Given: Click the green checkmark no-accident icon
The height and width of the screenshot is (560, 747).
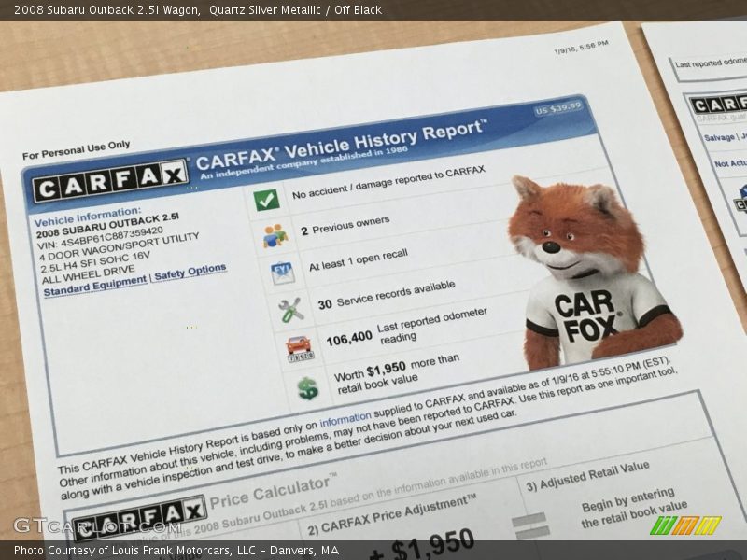Looking at the screenshot, I should (267, 199).
